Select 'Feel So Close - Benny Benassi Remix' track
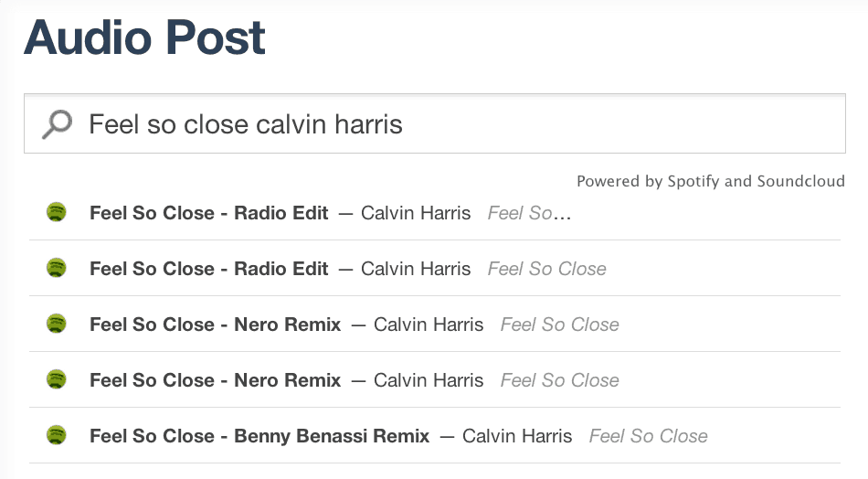This screenshot has height=479, width=868. point(259,436)
